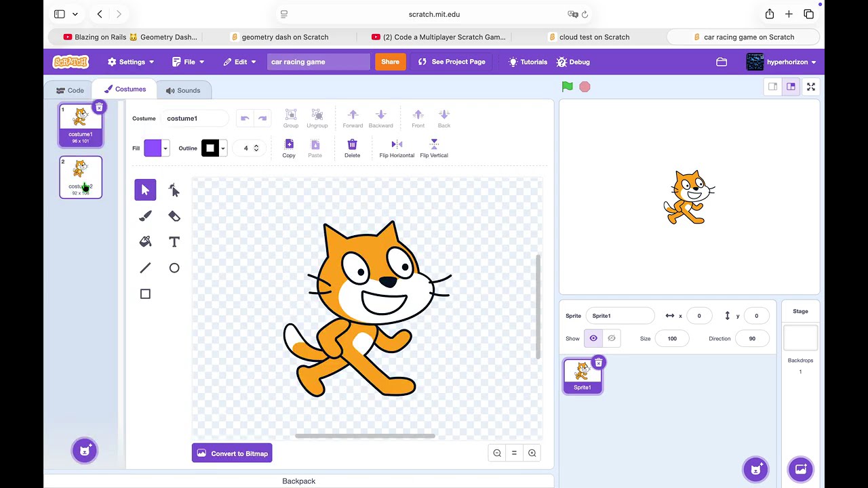The image size is (868, 488).
Task: Select the Stage backdrop thumbnail
Action: (801, 338)
